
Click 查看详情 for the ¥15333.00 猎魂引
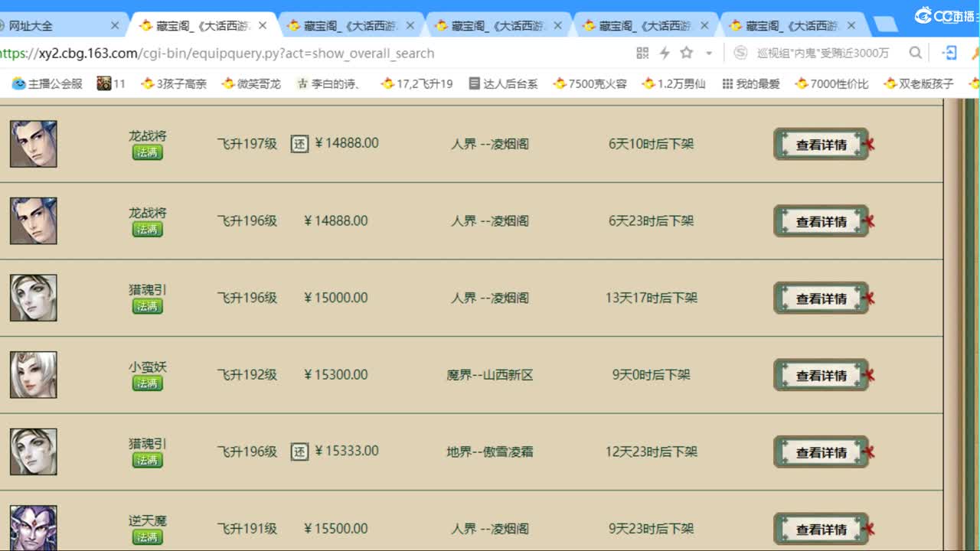822,452
